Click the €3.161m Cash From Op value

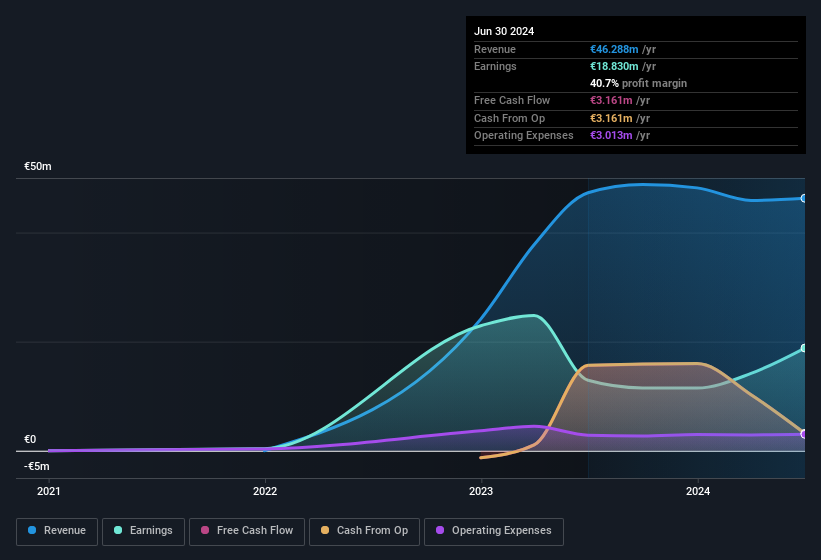click(611, 118)
